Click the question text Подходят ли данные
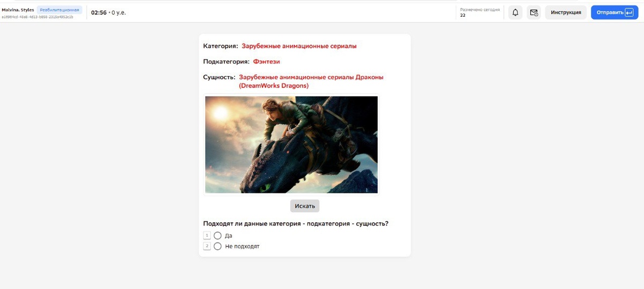 (296, 223)
